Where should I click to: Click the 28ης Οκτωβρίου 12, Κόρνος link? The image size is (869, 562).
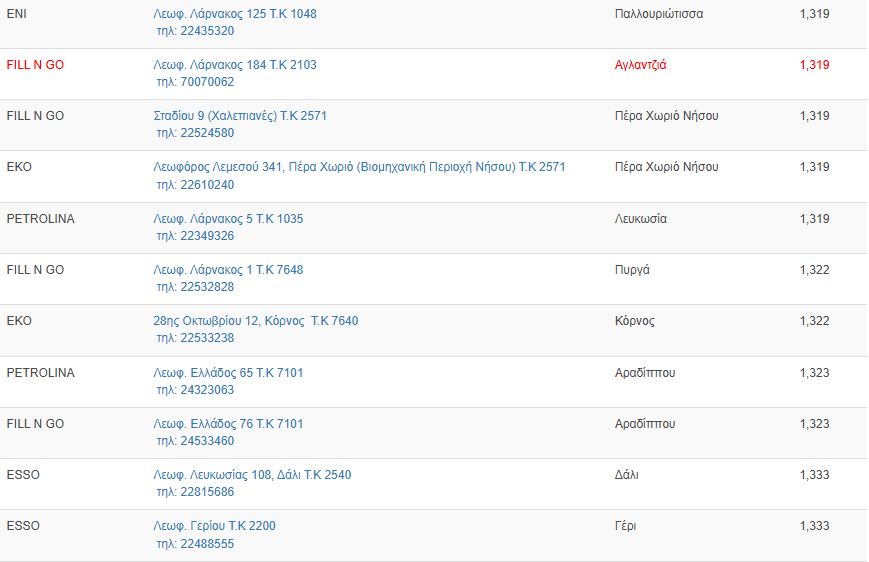point(255,321)
